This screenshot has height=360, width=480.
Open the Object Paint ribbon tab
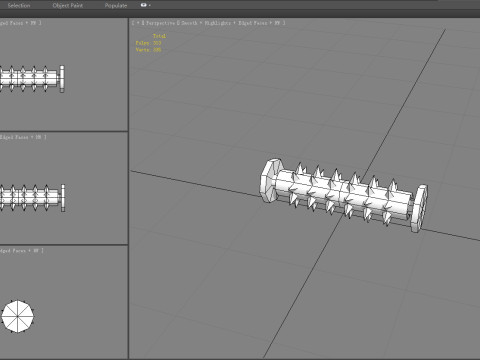tap(68, 5)
